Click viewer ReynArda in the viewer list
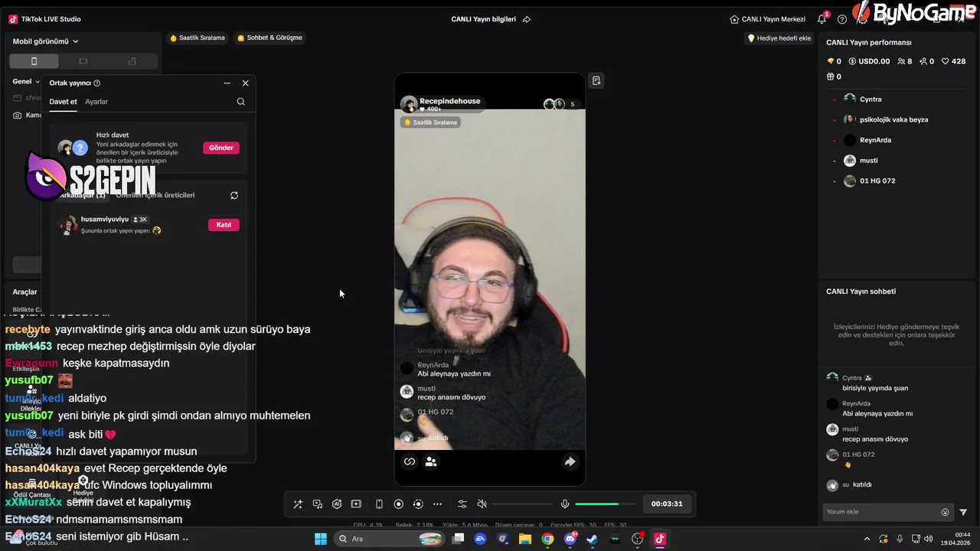The height and width of the screenshot is (551, 980). 867,140
